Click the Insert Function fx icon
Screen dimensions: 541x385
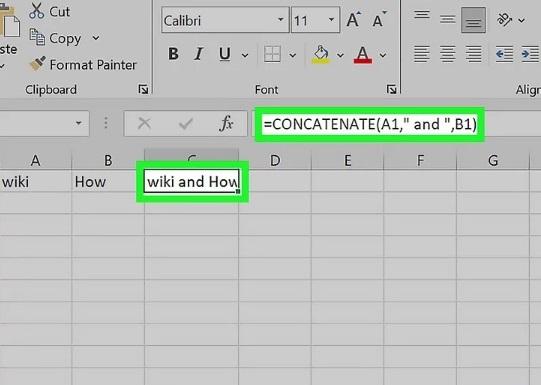[226, 123]
